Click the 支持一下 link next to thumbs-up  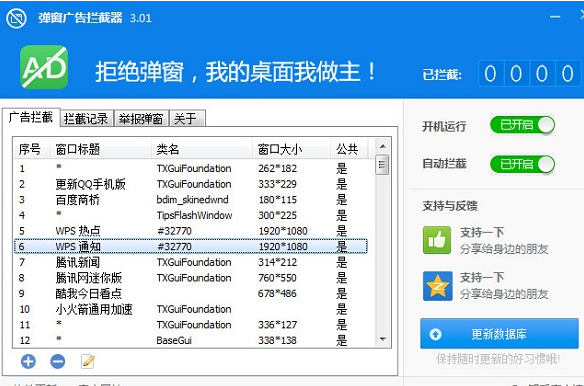[x=482, y=232]
